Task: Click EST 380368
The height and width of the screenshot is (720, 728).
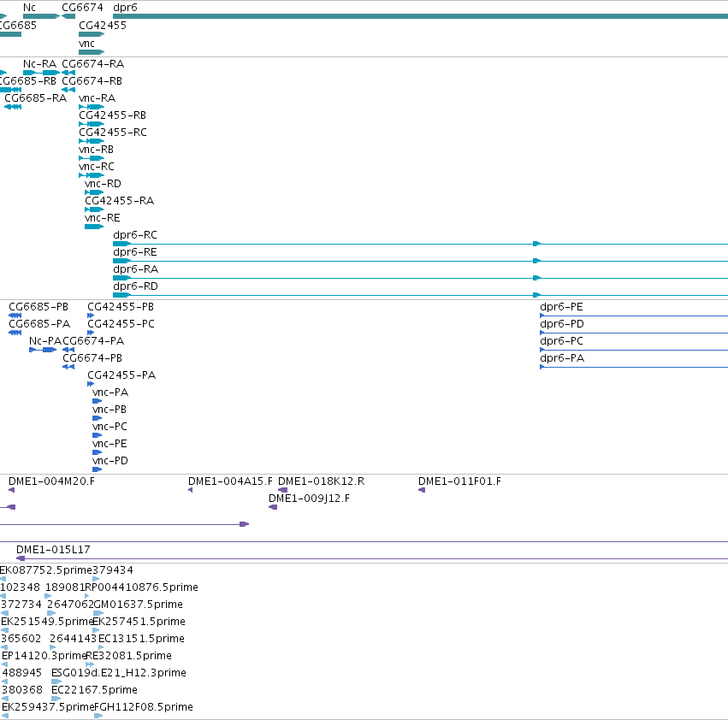Action: (22, 690)
